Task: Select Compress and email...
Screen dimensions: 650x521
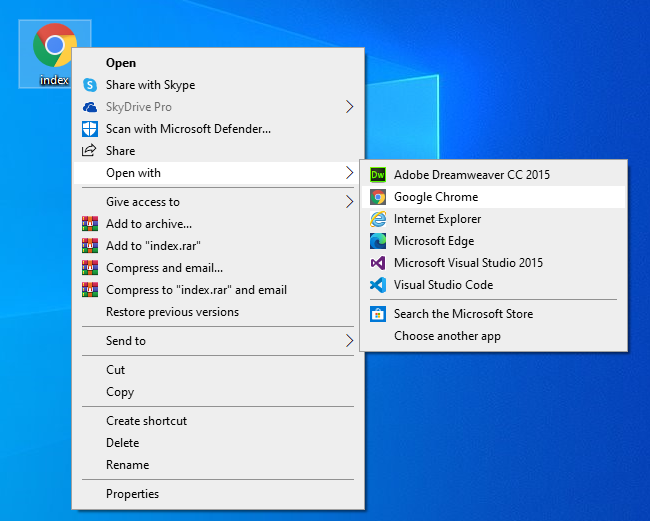Action: point(218,268)
